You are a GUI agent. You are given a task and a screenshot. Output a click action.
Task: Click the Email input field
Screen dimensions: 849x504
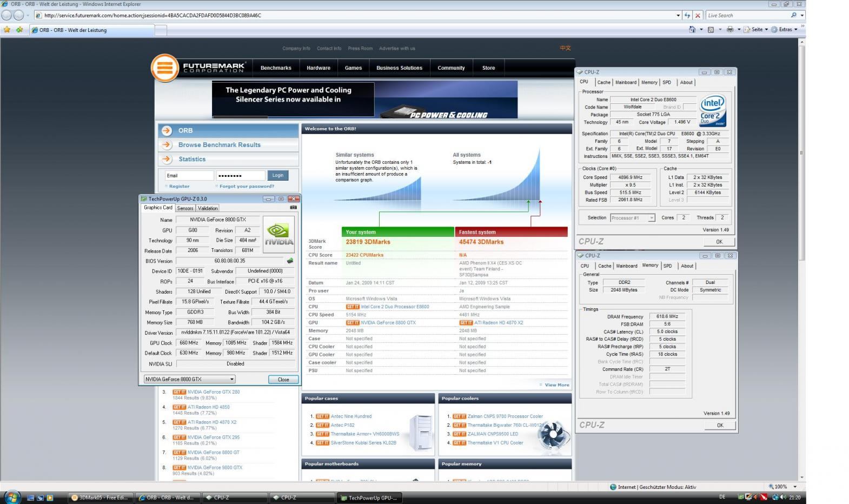click(x=189, y=175)
